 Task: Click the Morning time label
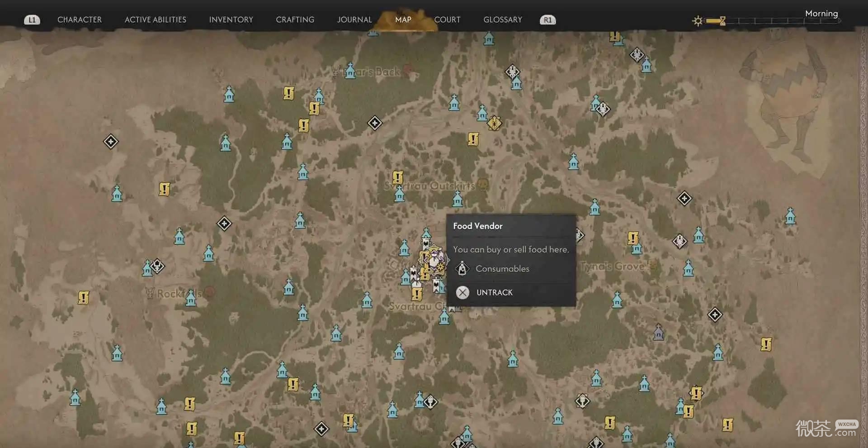[x=821, y=14]
